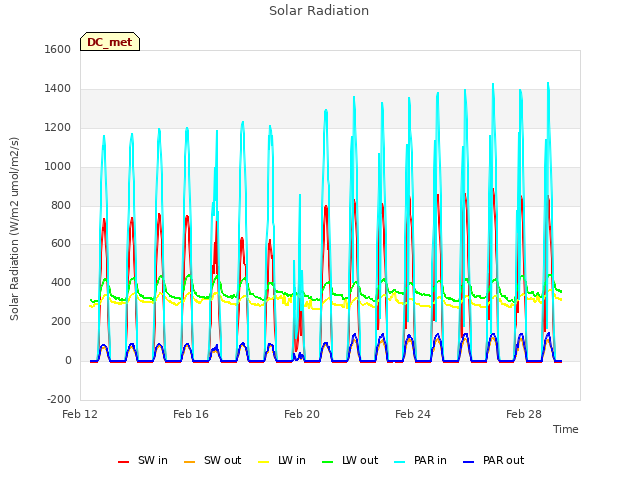Click the Feb 16 x-axis tick label
Screen dimensions: 640x480
[191, 414]
